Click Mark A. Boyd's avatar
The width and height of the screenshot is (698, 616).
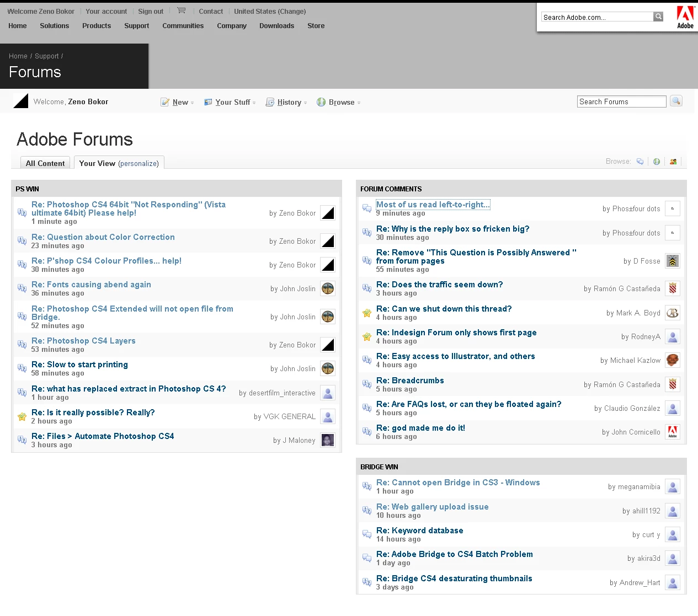click(x=673, y=313)
